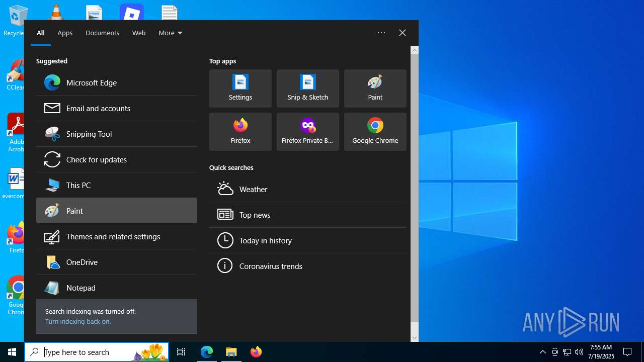The width and height of the screenshot is (644, 362).
Task: Click the Type here to search box
Action: pos(97,352)
